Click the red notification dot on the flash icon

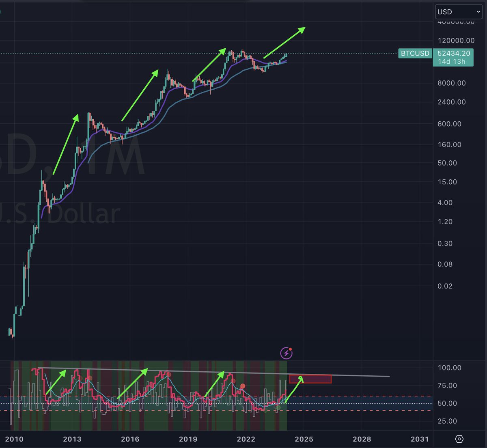click(x=291, y=348)
